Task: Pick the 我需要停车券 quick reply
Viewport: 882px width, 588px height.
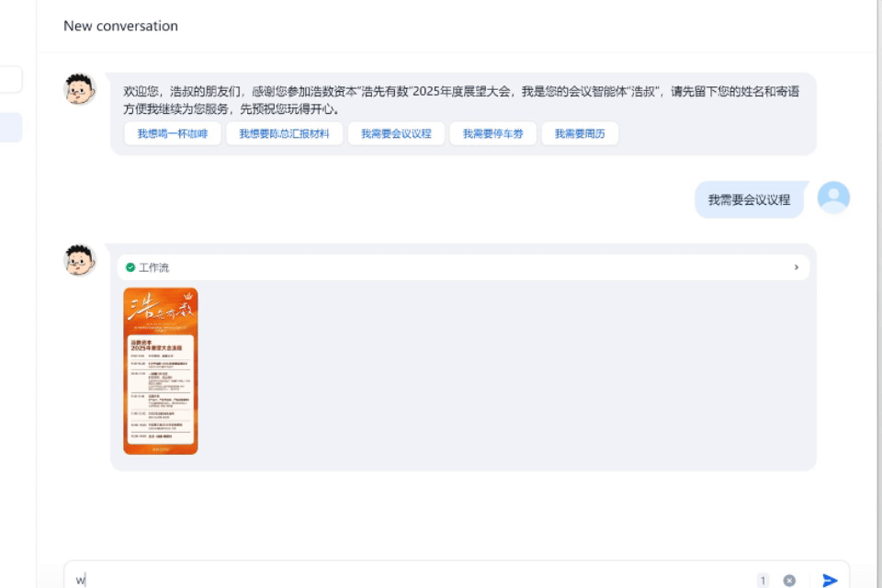Action: (x=492, y=134)
